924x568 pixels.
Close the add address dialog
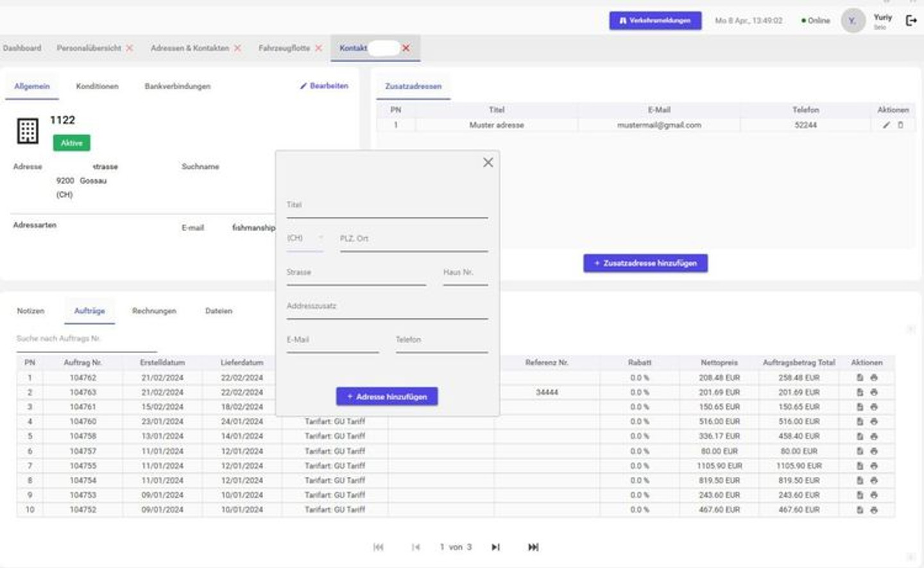(x=488, y=162)
